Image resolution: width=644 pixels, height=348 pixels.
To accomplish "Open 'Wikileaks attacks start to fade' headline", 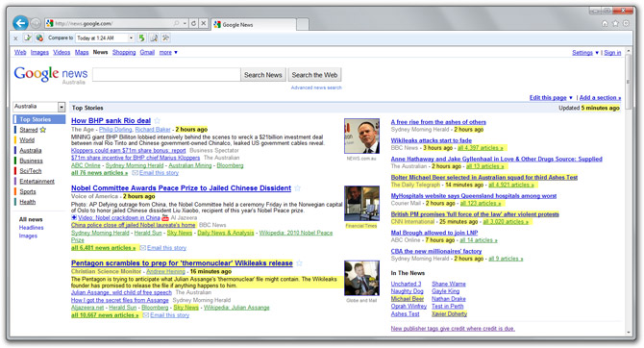I will 432,140.
